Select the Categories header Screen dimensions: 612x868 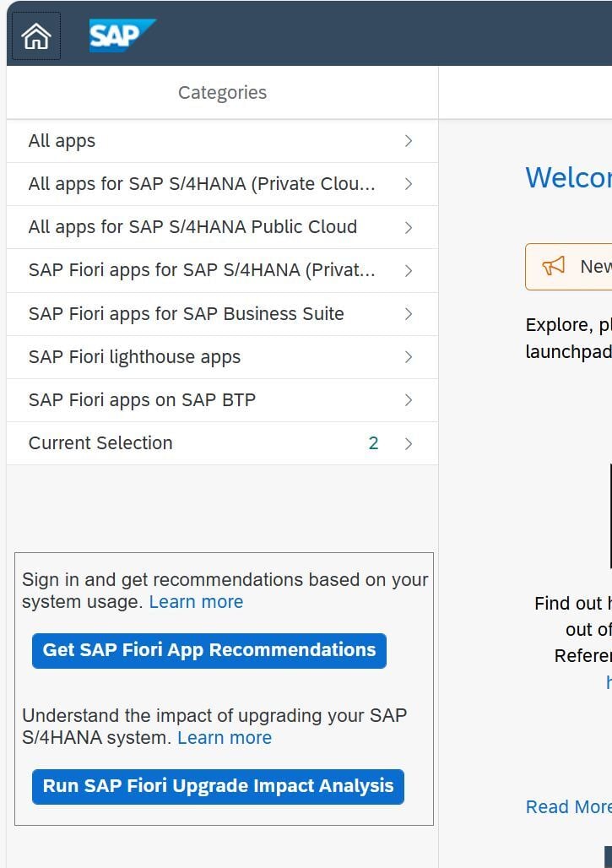222,92
